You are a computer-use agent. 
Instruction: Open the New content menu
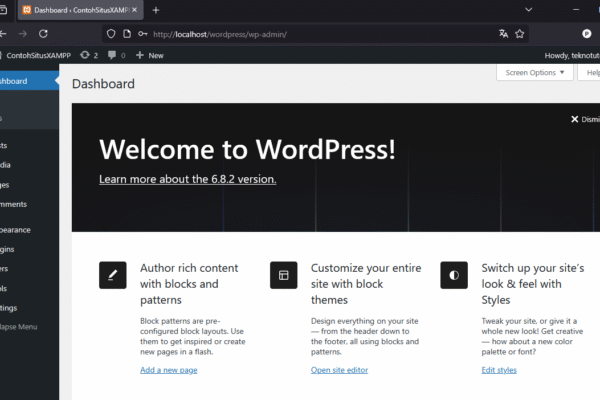(150, 56)
